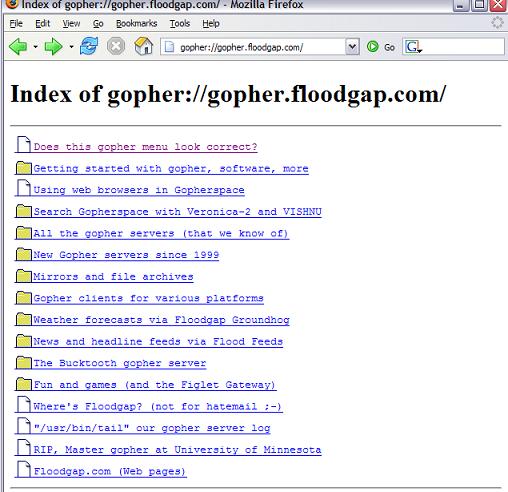Screen dimensions: 508x492
Task: Click the green Forward arrow button
Action: click(x=53, y=46)
